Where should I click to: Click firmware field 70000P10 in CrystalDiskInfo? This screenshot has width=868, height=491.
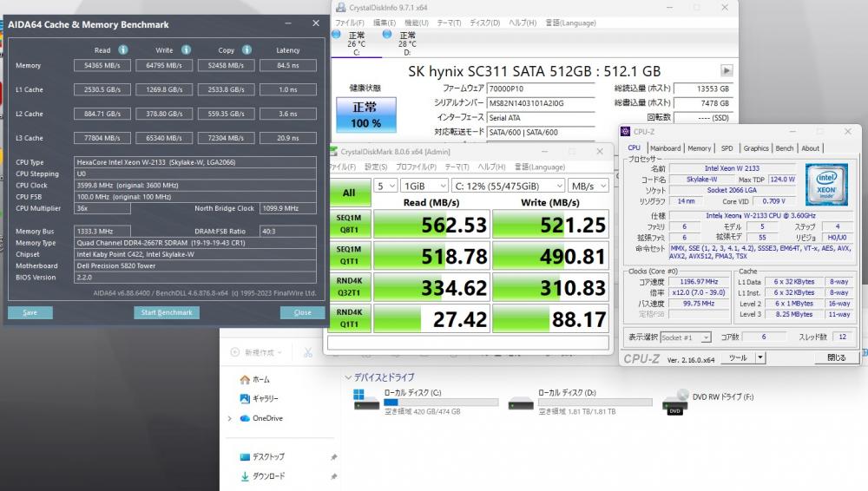click(x=540, y=88)
